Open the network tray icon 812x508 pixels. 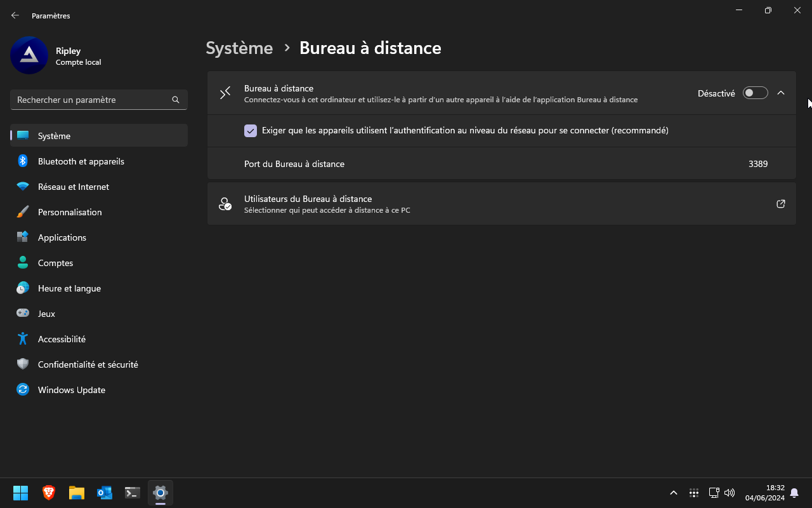pos(714,493)
